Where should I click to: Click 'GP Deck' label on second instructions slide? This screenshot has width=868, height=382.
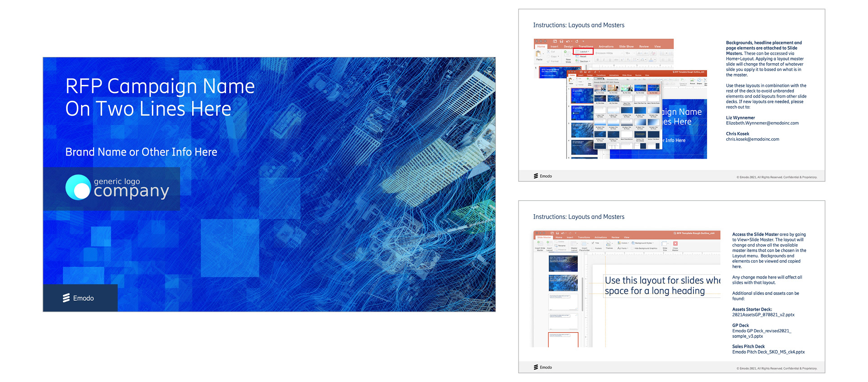(741, 325)
